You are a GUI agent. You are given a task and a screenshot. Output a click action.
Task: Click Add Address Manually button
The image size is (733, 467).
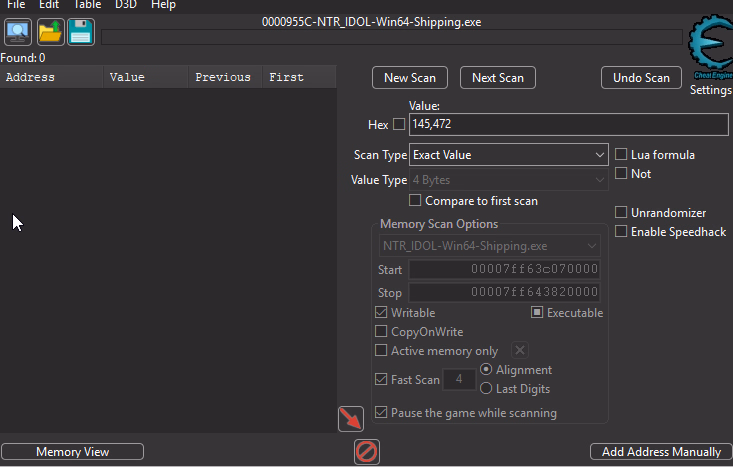[x=660, y=452]
